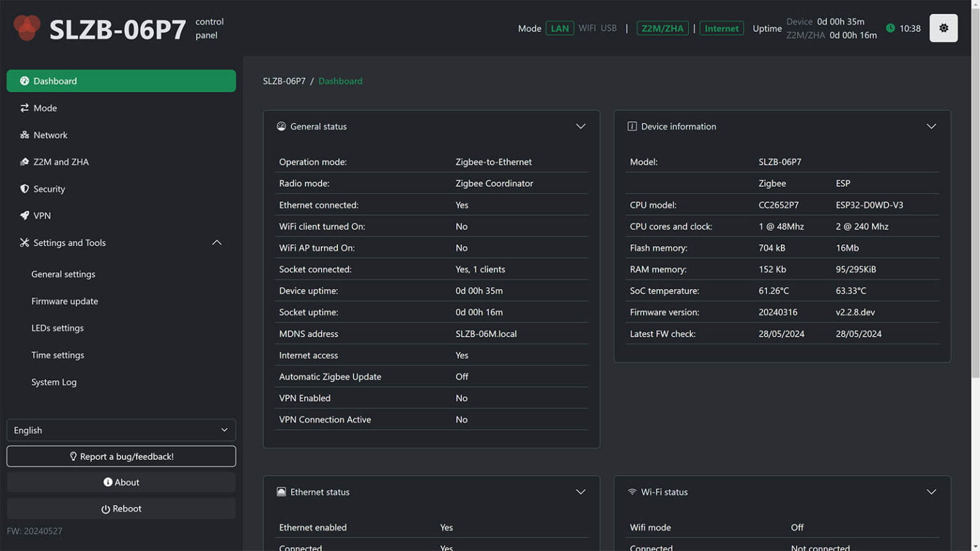Click the Security shield icon in sidebar
The height and width of the screenshot is (551, 980).
point(24,189)
